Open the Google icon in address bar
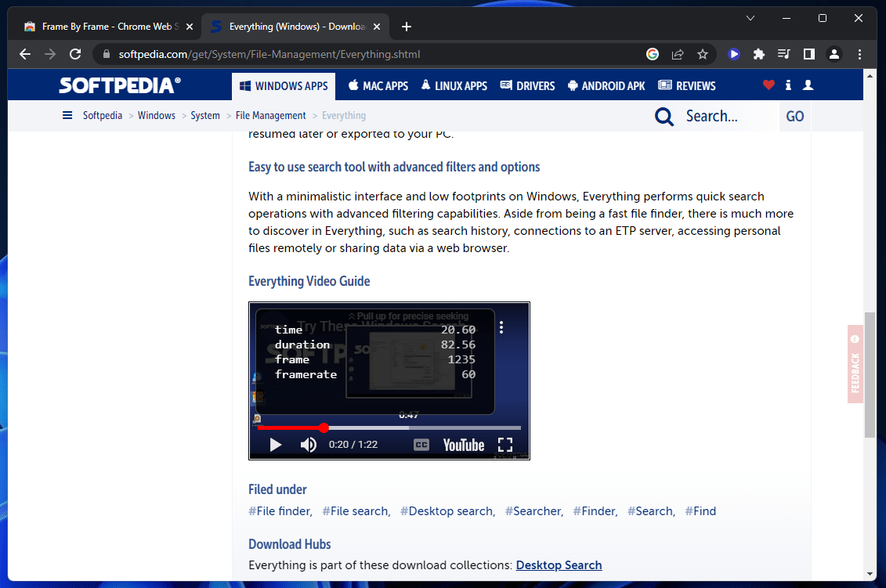Image resolution: width=886 pixels, height=588 pixels. click(653, 54)
